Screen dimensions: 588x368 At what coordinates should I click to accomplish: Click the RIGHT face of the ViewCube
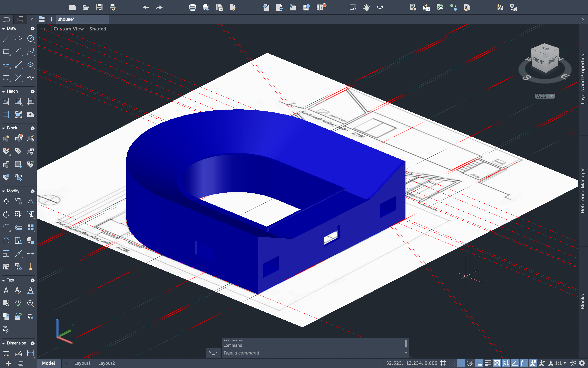coord(552,60)
